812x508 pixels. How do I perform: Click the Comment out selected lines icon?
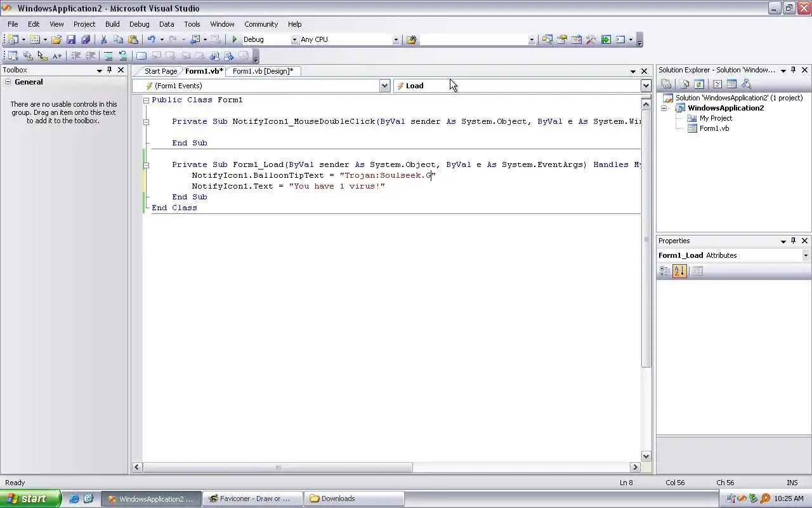pyautogui.click(x=108, y=56)
